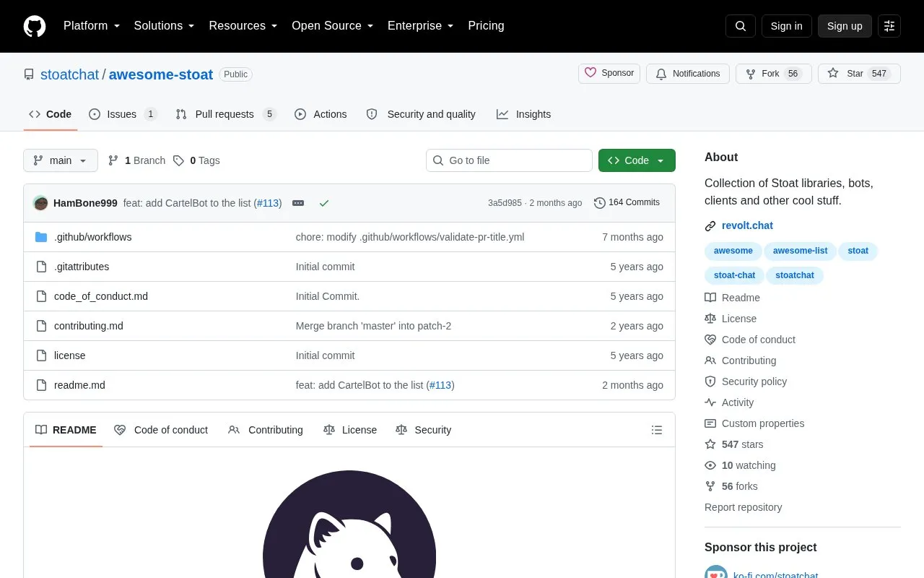
Task: Click the fork icon next to 56 forks
Action: click(x=710, y=486)
